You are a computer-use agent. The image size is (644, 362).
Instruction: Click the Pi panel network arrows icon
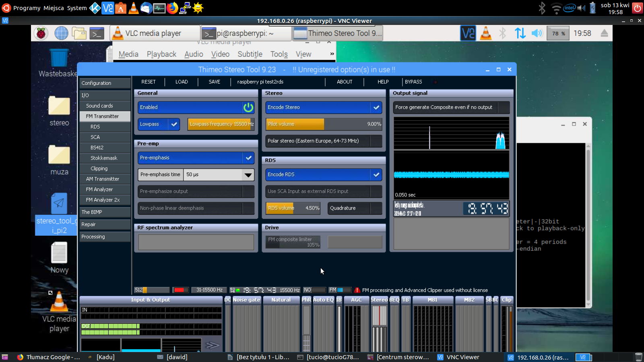point(520,33)
